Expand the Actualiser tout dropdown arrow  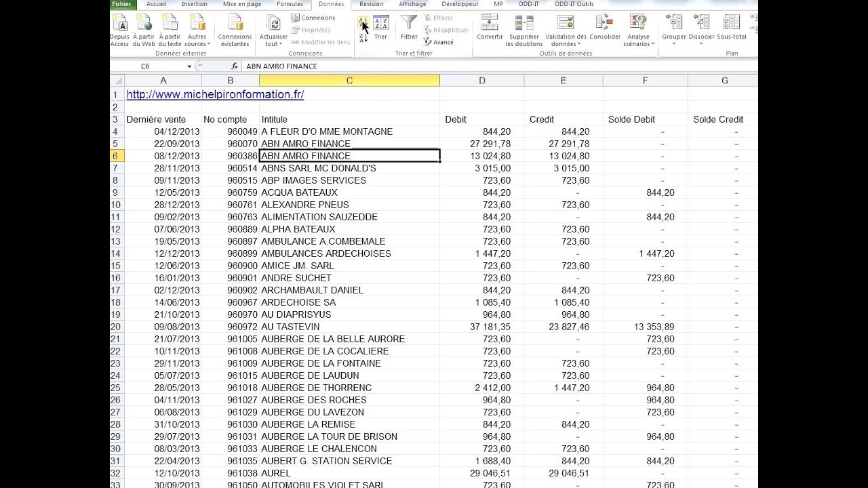[x=279, y=45]
